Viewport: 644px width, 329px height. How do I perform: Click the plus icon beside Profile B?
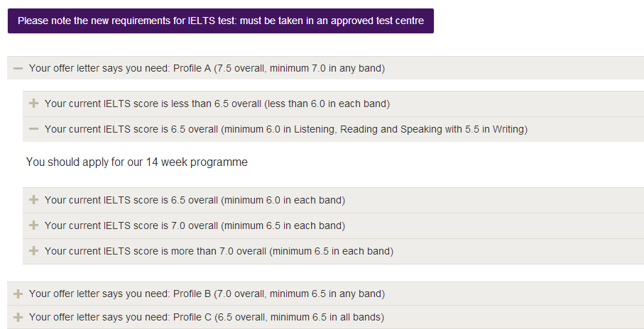(x=18, y=294)
